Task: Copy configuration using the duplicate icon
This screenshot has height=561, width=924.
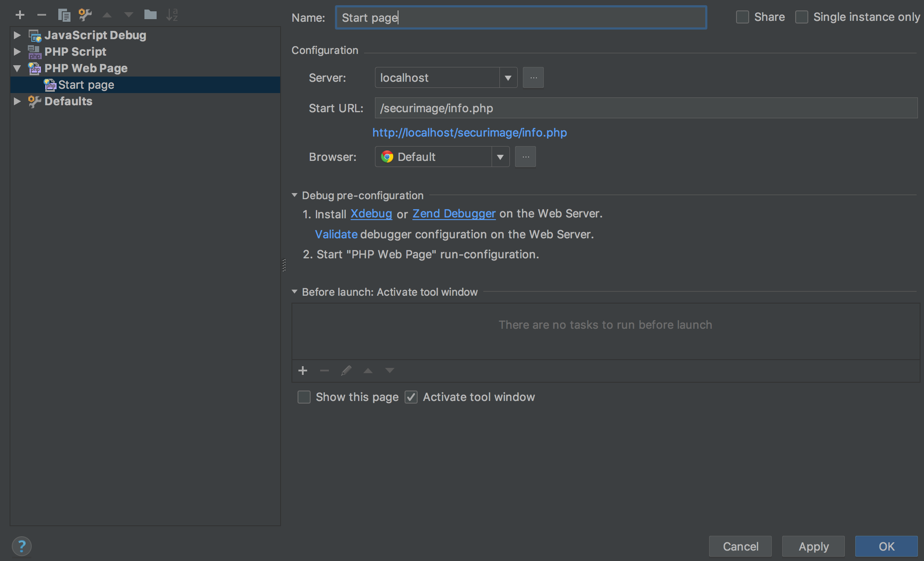Action: [64, 15]
